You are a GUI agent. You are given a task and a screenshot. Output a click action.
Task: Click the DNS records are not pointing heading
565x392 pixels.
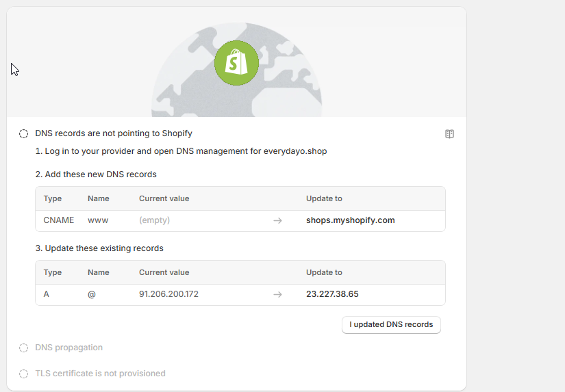(114, 133)
